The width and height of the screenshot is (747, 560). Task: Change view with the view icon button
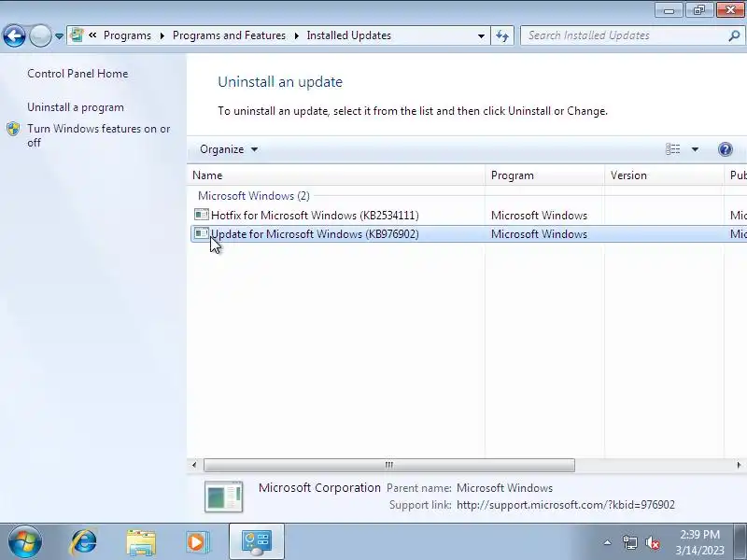(x=672, y=149)
